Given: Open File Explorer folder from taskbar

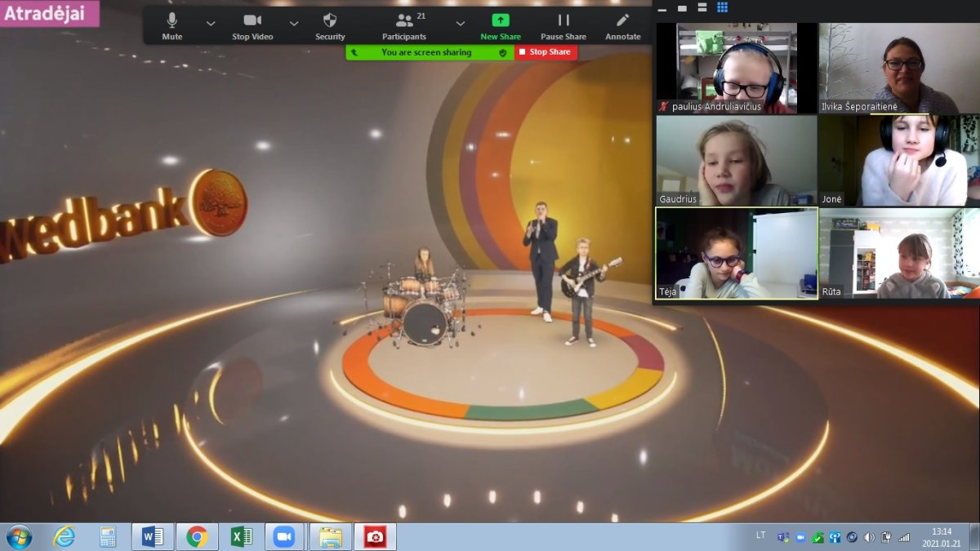Looking at the screenshot, I should tap(331, 536).
